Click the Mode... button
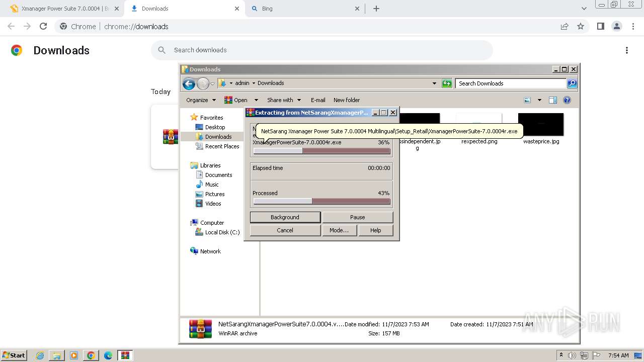This screenshot has width=644, height=362. click(339, 230)
